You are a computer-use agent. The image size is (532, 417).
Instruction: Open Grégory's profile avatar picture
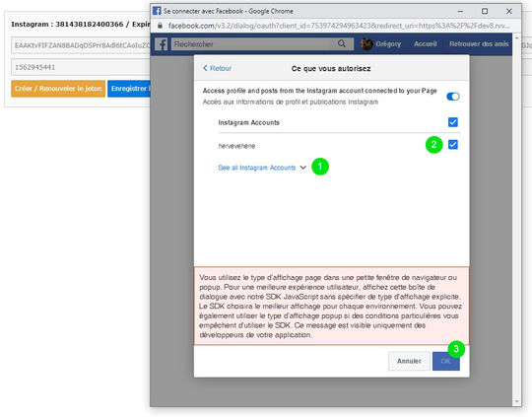(x=366, y=44)
